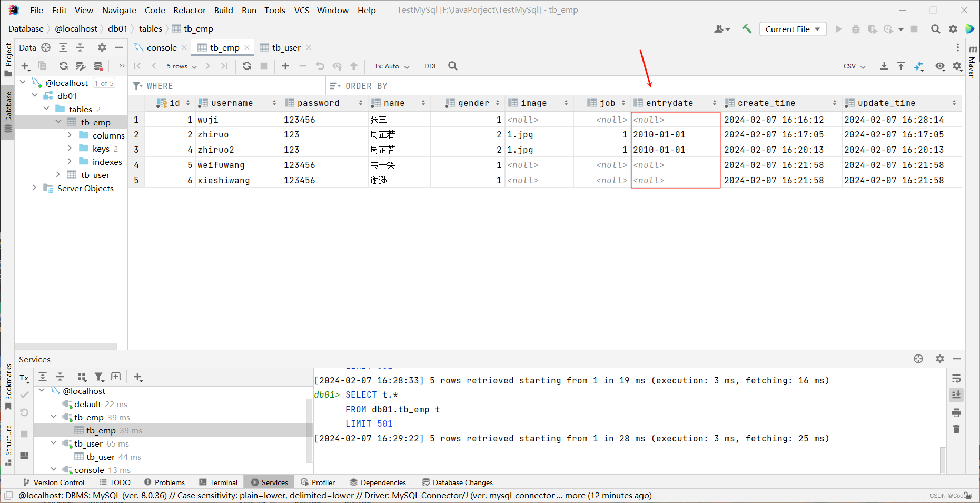The image size is (980, 503).
Task: Open Version Control tool window
Action: (x=54, y=482)
